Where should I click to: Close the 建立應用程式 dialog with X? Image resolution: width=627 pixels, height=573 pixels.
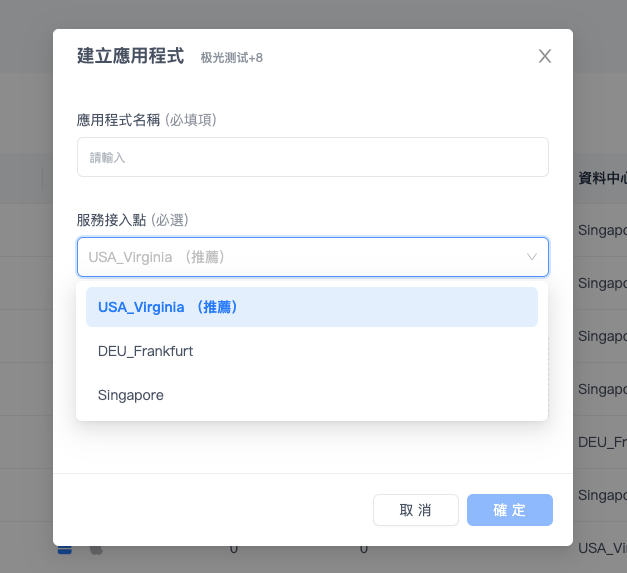[x=545, y=56]
